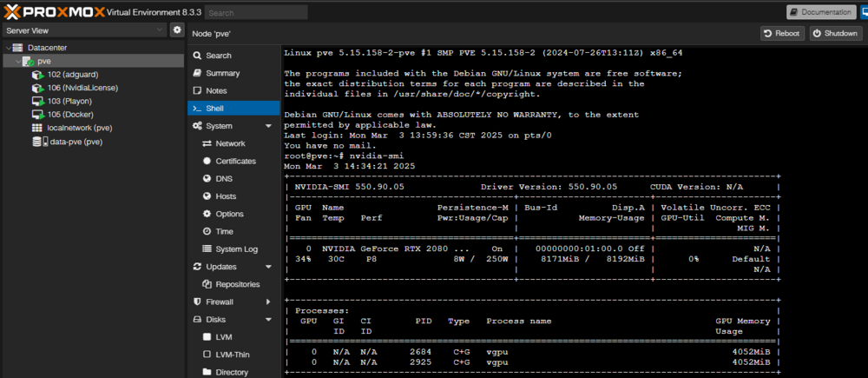Collapse the pve node in tree

pos(18,62)
